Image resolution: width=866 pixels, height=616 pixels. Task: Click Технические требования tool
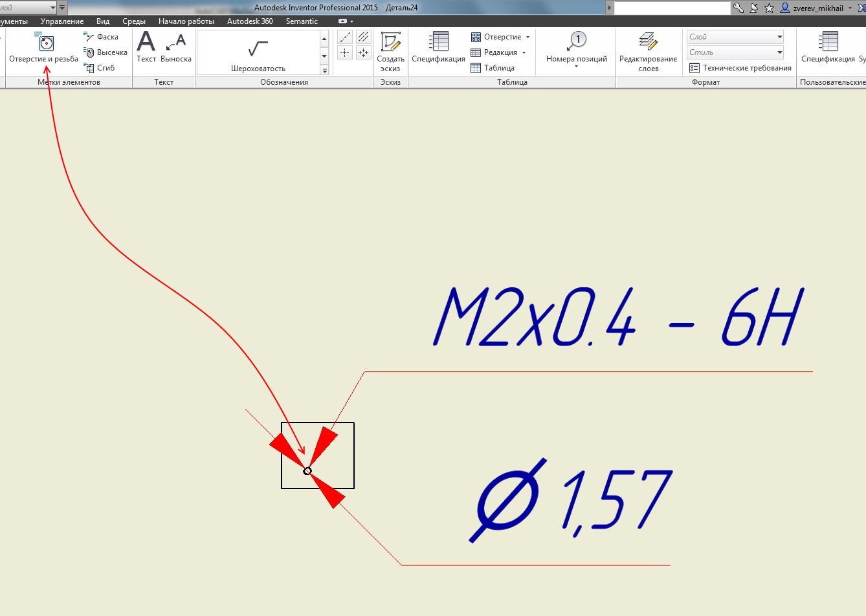(x=740, y=68)
